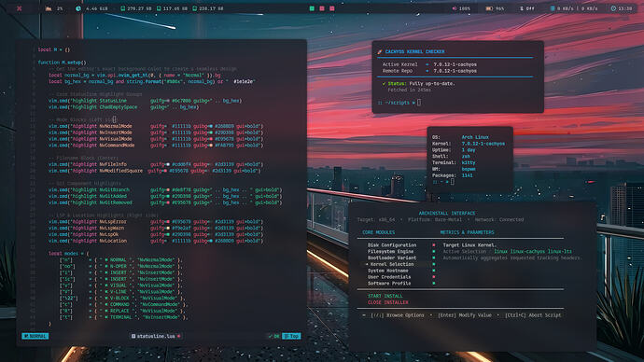Click the #FAB795 color swatch on NvCommandMode line

211,146
